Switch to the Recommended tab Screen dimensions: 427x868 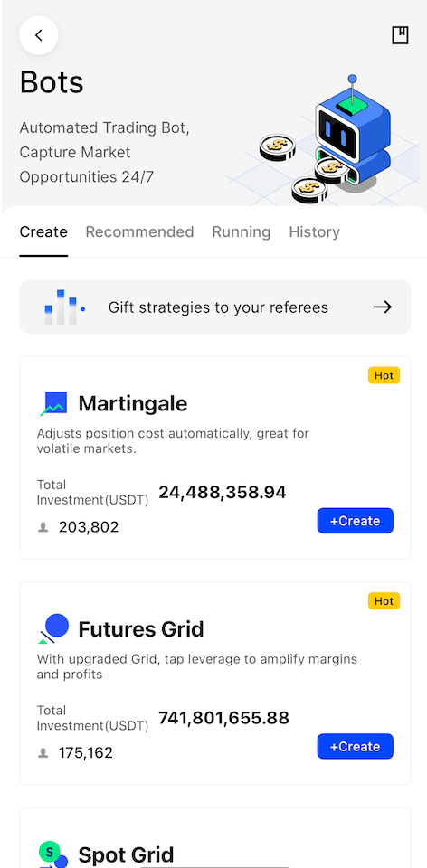(x=139, y=232)
